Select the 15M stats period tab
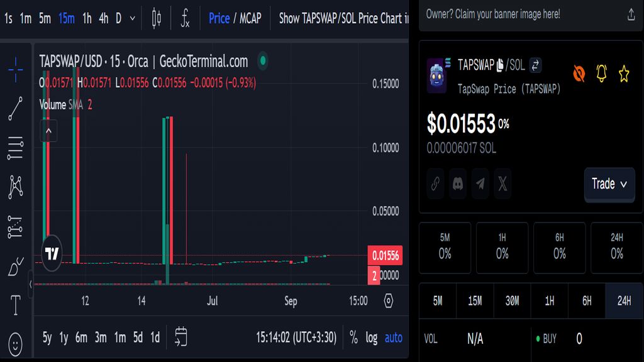 point(475,301)
